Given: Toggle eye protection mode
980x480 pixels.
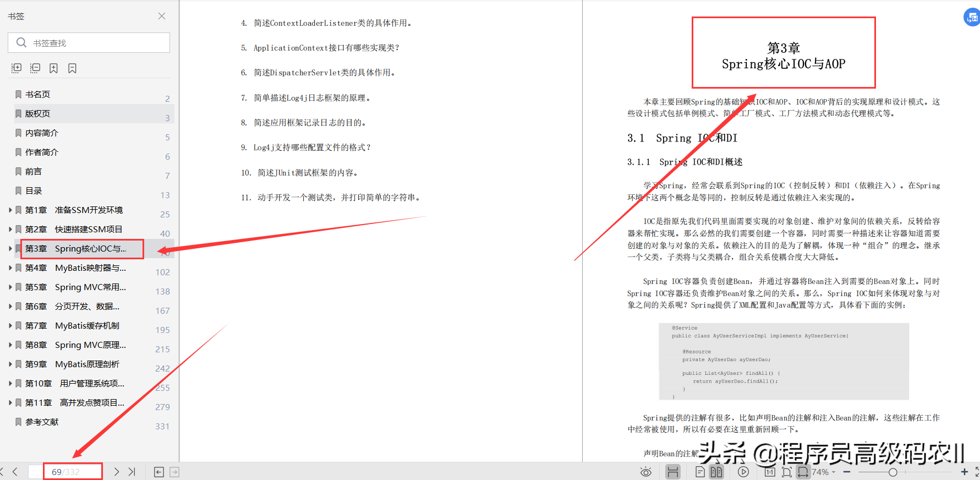Looking at the screenshot, I should (646, 472).
